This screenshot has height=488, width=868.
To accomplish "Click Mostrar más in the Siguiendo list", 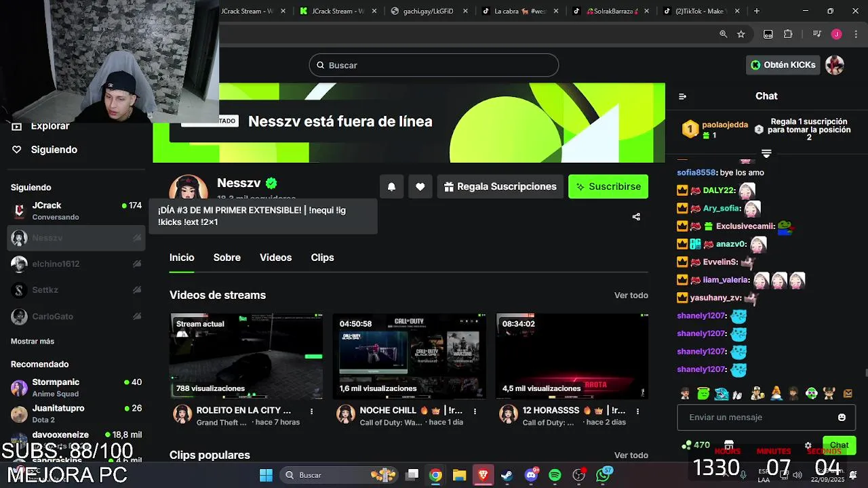I will (33, 342).
